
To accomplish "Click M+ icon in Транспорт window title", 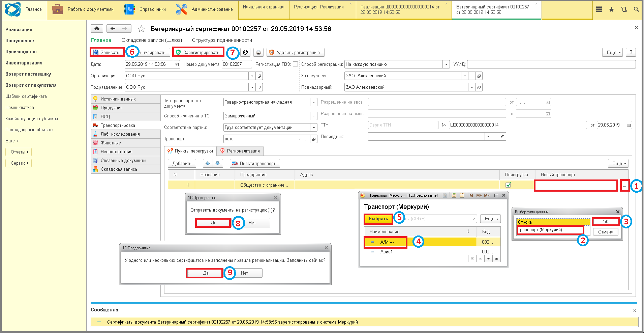I will pos(479,195).
